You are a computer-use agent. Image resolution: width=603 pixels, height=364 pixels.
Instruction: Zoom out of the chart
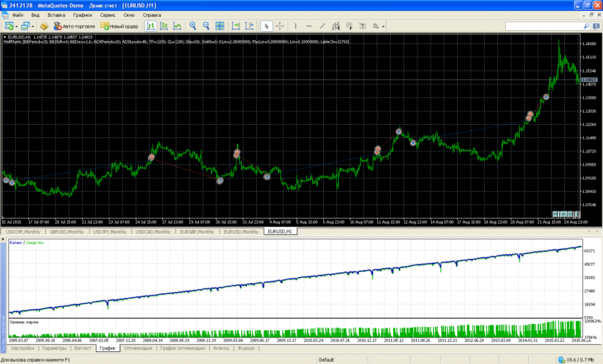(206, 26)
